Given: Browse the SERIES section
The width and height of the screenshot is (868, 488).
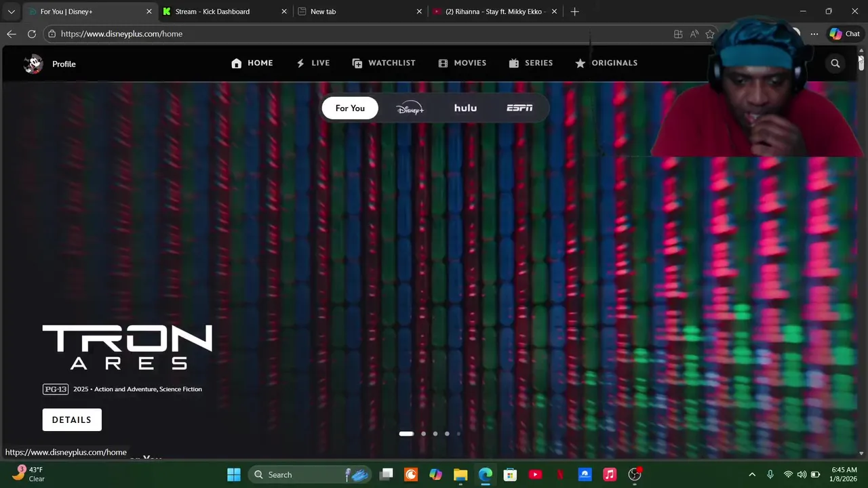Looking at the screenshot, I should [531, 63].
